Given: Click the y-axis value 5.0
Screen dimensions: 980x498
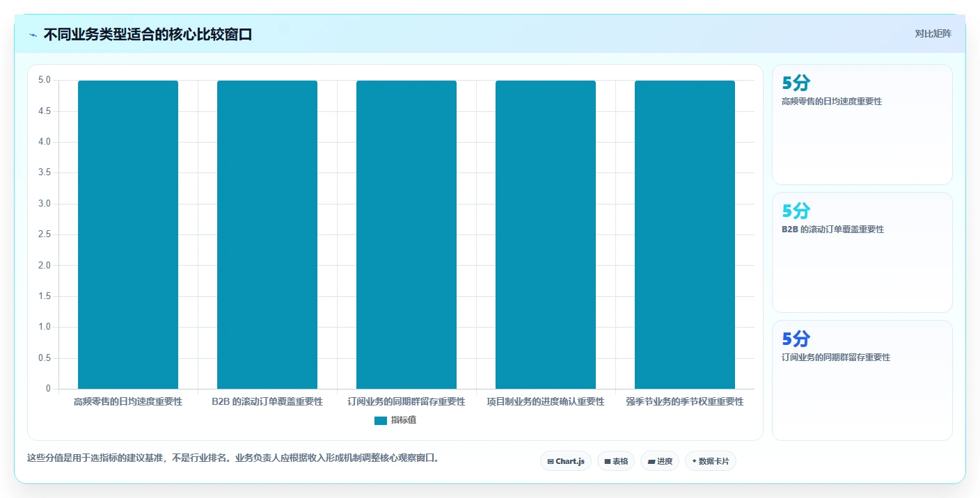Looking at the screenshot, I should [x=45, y=80].
